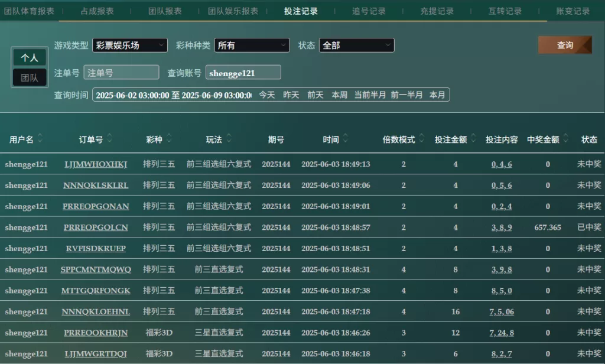The height and width of the screenshot is (364, 605).
Task: View bet content 3,8,9
Action: pyautogui.click(x=502, y=227)
